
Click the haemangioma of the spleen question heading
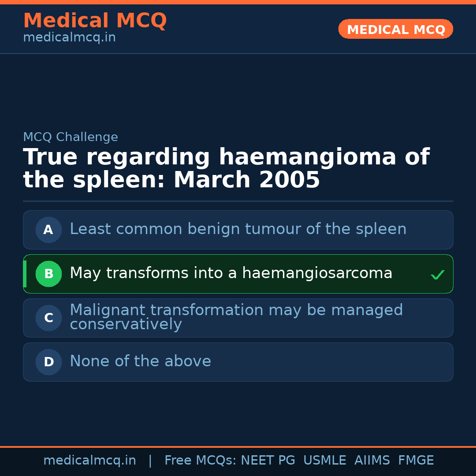click(226, 169)
